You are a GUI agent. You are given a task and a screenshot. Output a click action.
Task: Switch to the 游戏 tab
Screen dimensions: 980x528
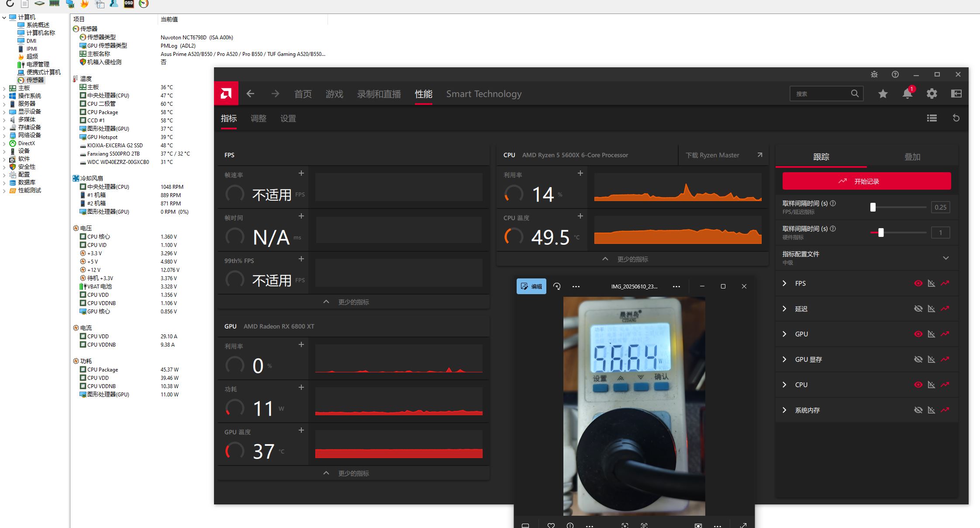[x=335, y=94]
